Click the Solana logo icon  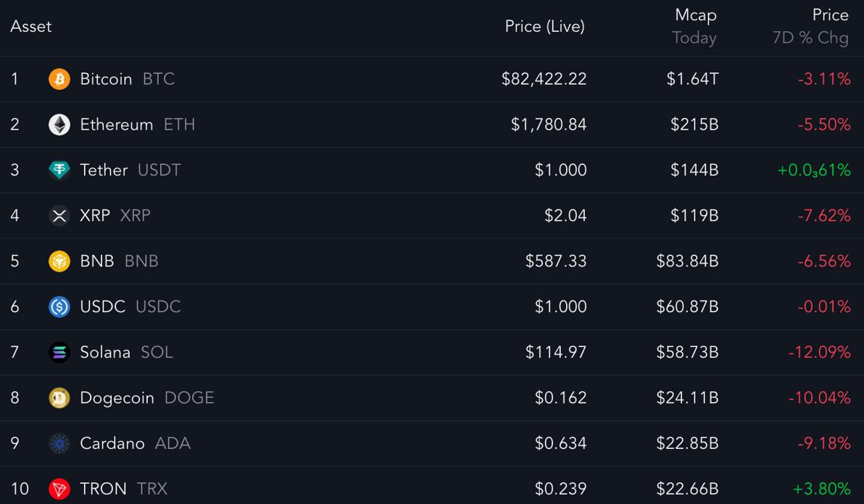point(59,353)
